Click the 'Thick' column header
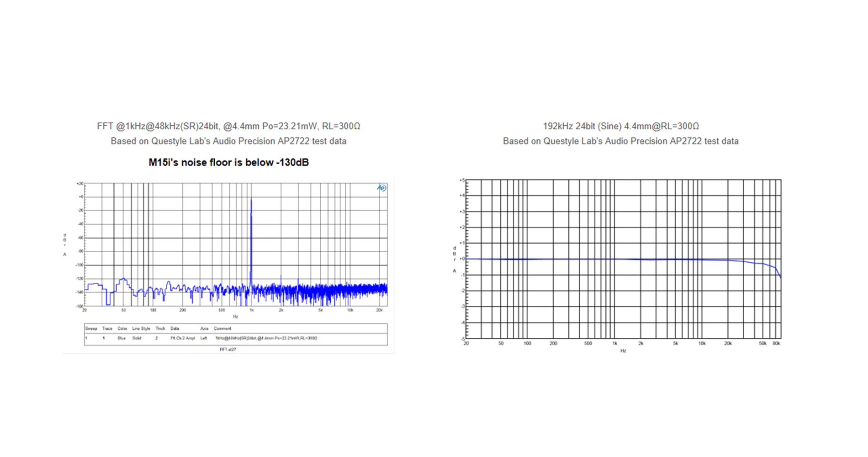868x457 pixels. (160, 329)
